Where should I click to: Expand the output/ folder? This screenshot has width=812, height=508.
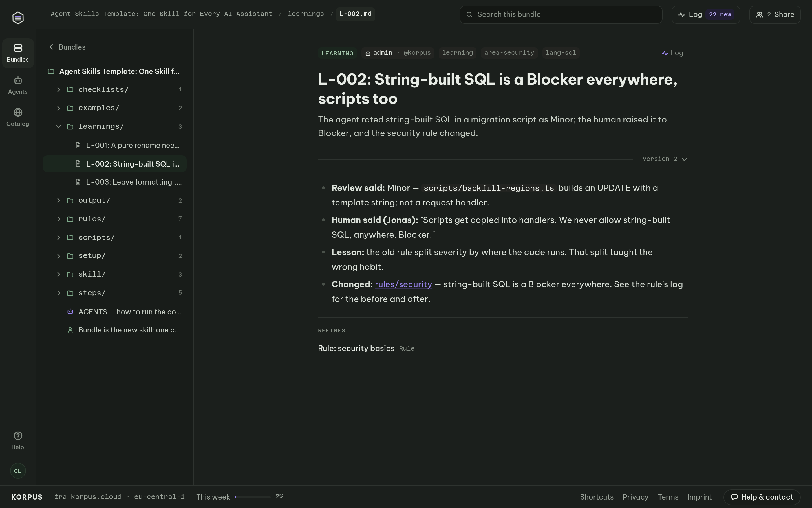[59, 201]
